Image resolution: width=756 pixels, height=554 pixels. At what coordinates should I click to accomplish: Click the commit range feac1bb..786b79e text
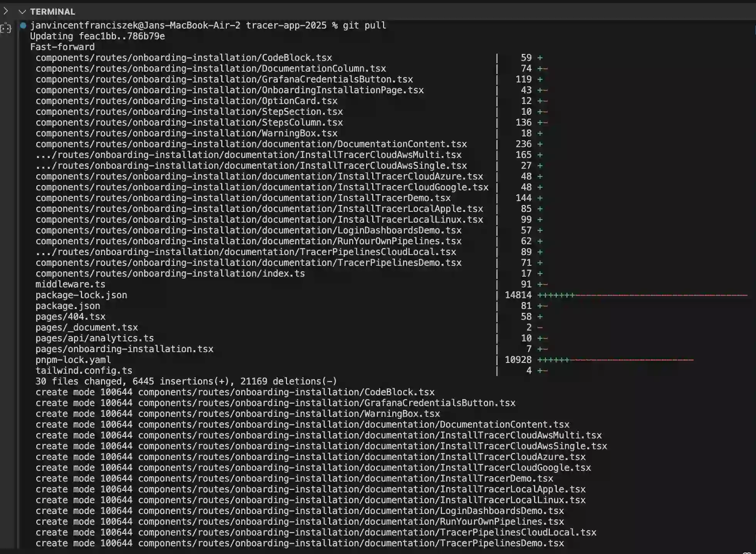(122, 36)
